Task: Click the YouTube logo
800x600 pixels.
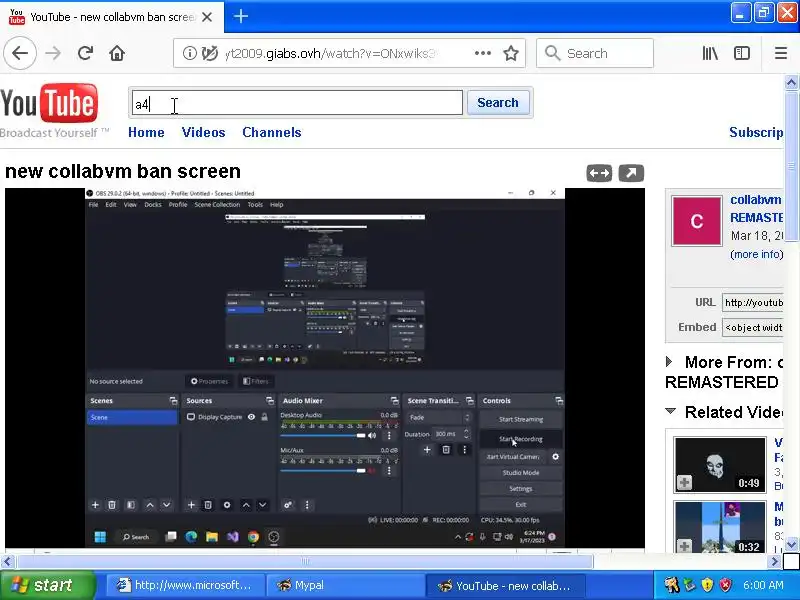Action: (x=49, y=103)
